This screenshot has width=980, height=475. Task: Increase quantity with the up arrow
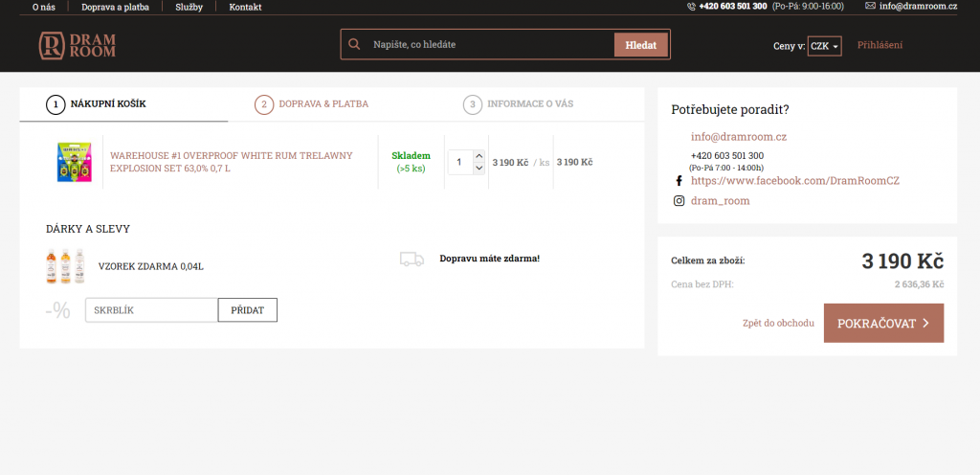pos(479,156)
